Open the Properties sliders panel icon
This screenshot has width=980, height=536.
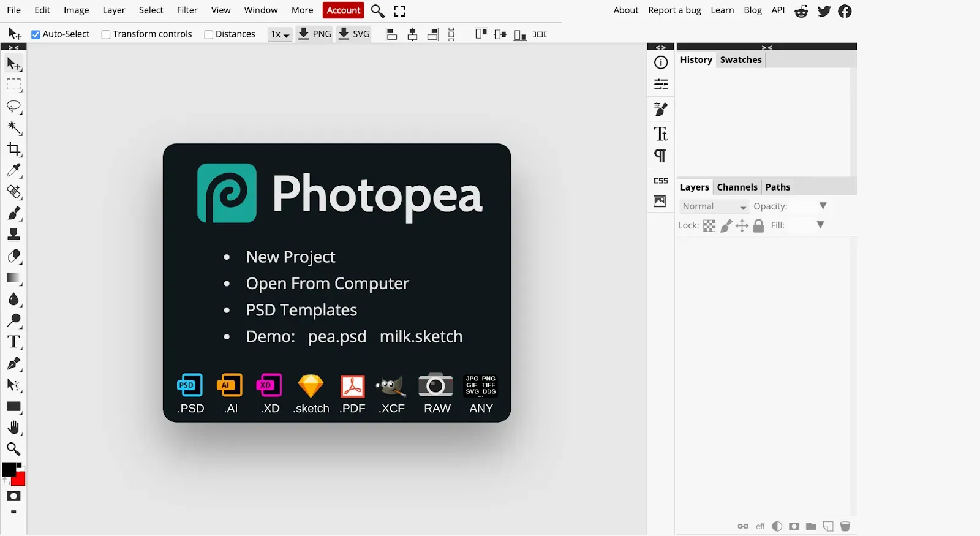point(661,84)
